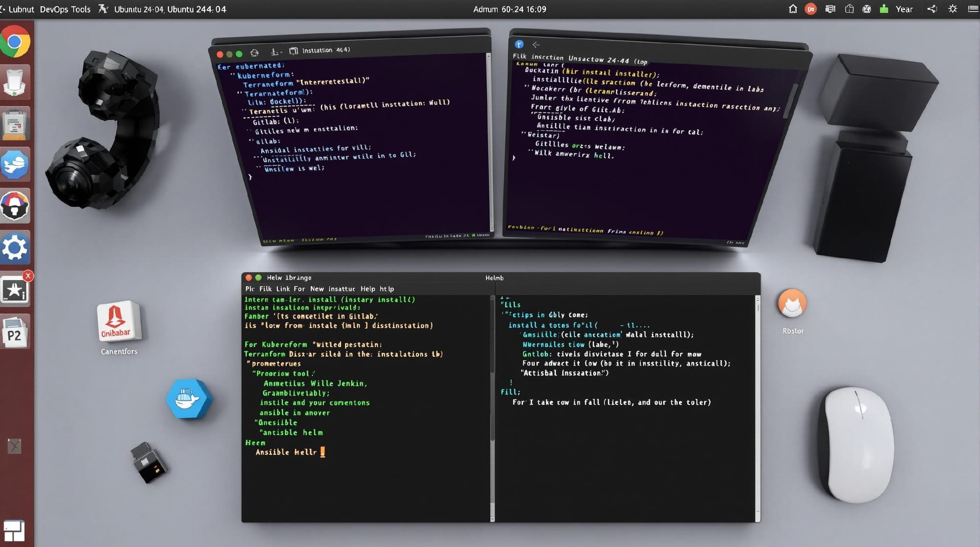The image size is (980, 547).
Task: Click the crossed-out X icon in dock
Action: [x=15, y=446]
